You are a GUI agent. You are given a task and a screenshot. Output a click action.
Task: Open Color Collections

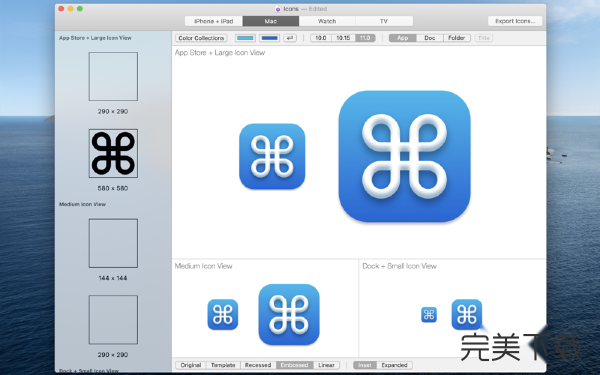(x=201, y=38)
